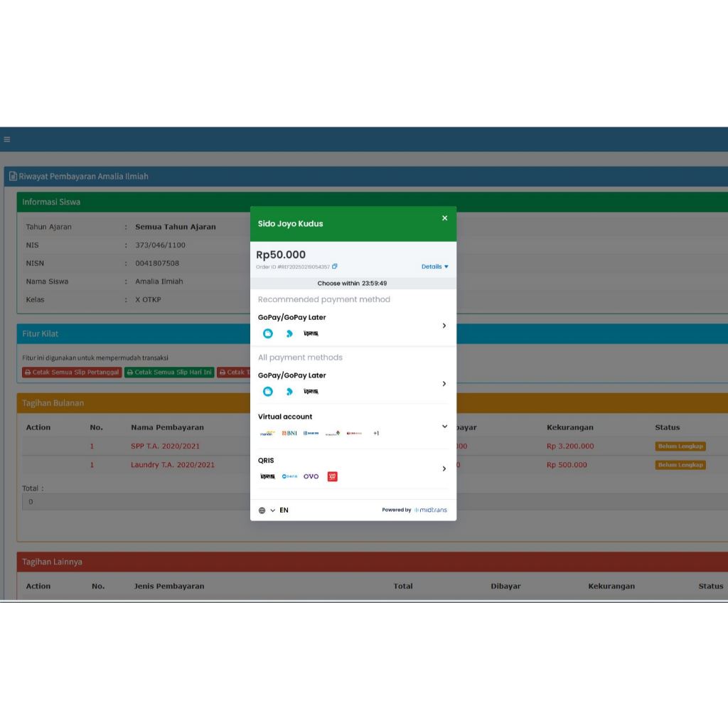Click the red LinkAja logo
728x728 pixels.
[x=333, y=476]
